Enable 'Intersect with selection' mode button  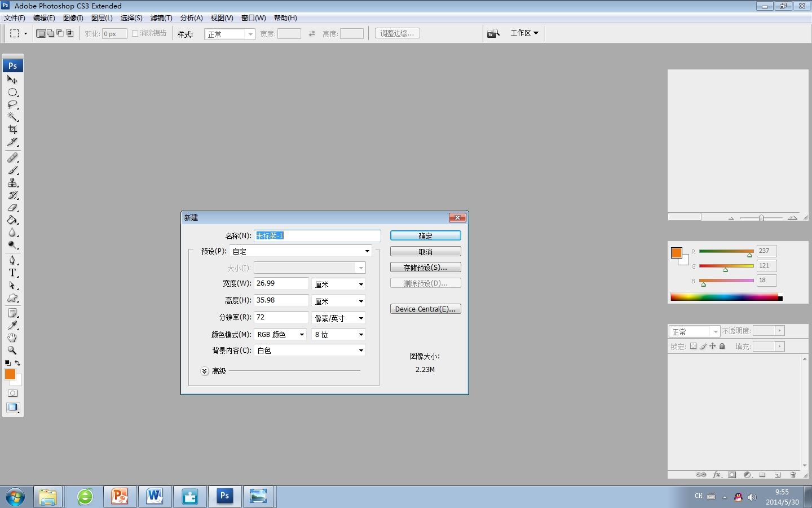click(x=69, y=33)
